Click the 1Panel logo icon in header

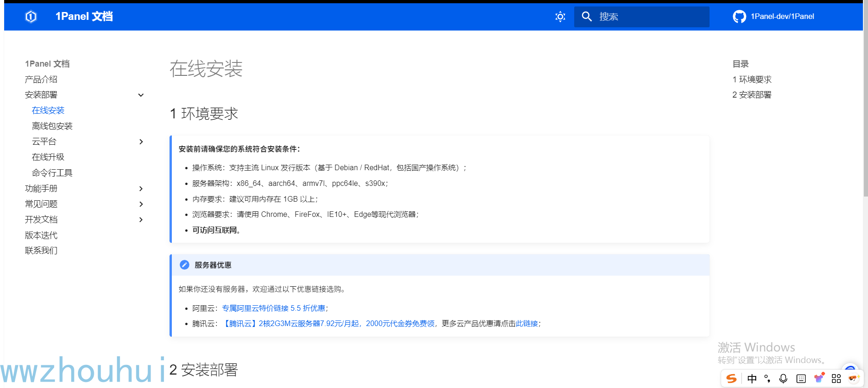coord(31,17)
